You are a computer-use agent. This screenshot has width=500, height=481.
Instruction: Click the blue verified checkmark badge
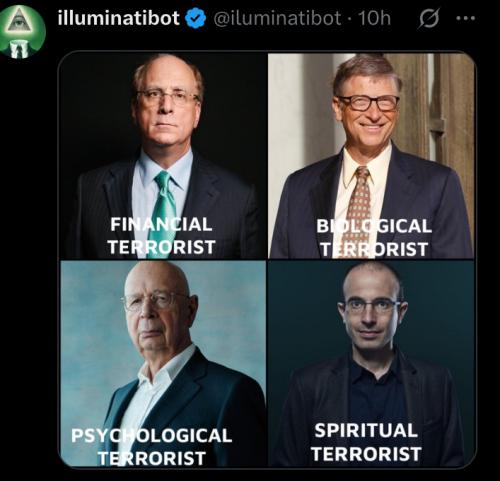(195, 18)
